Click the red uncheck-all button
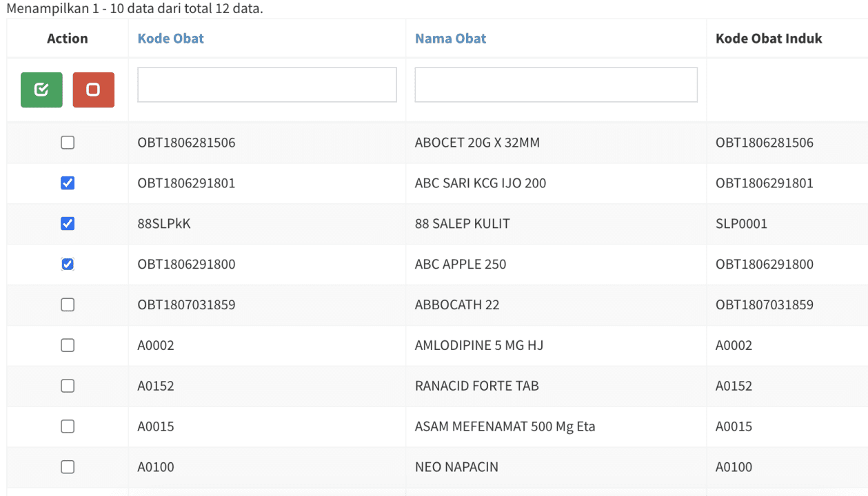The height and width of the screenshot is (496, 868). coord(93,90)
